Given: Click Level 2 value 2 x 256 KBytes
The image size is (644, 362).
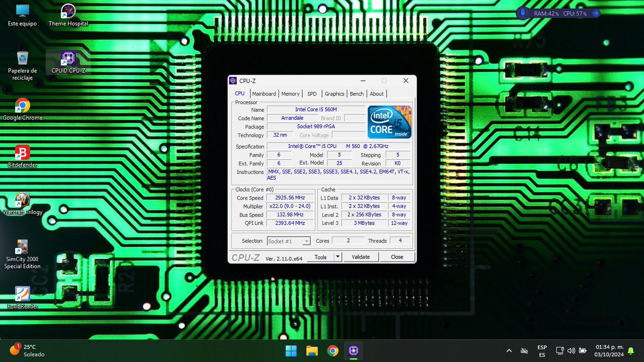Looking at the screenshot, I should (x=364, y=215).
